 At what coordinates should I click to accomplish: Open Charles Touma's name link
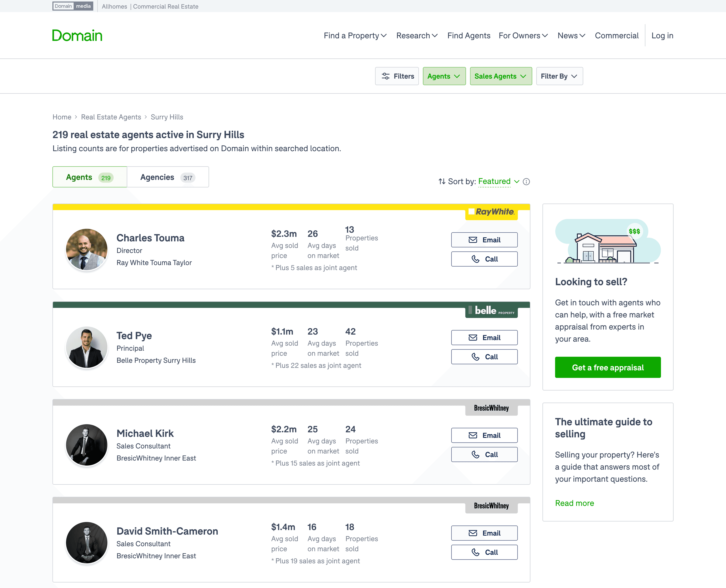coord(150,238)
